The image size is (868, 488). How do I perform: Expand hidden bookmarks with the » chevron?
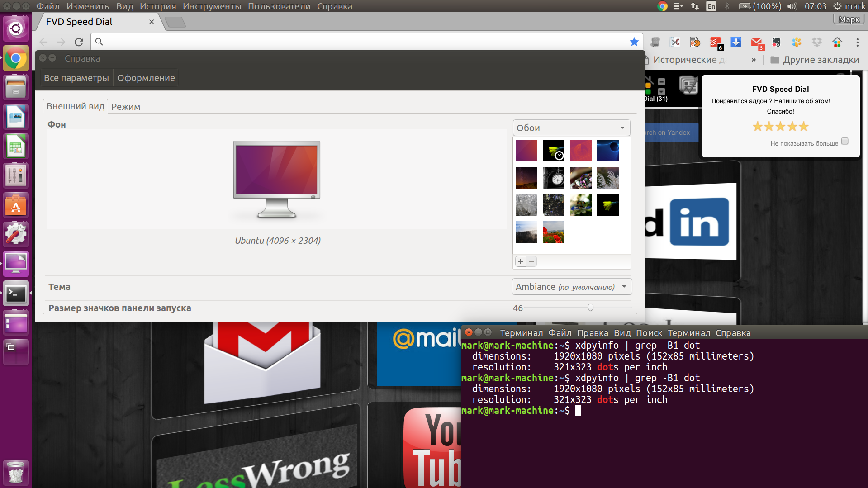[754, 60]
